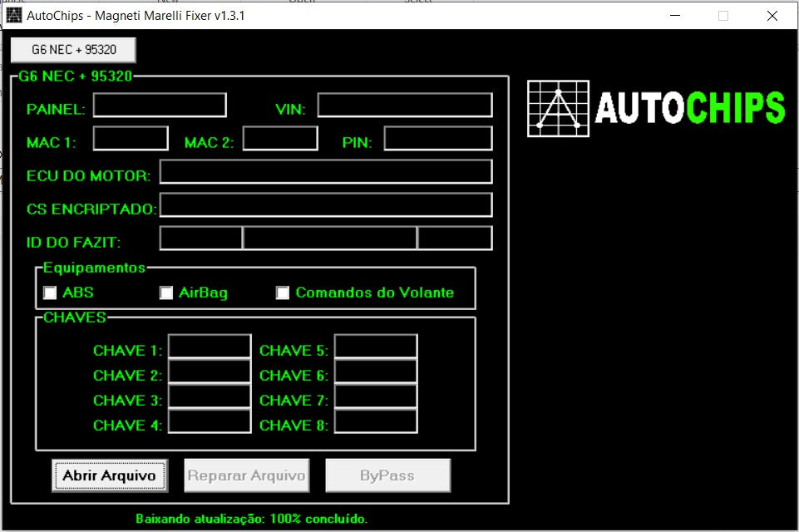The image size is (799, 532).
Task: Click the MAC 2 input box
Action: [280, 139]
